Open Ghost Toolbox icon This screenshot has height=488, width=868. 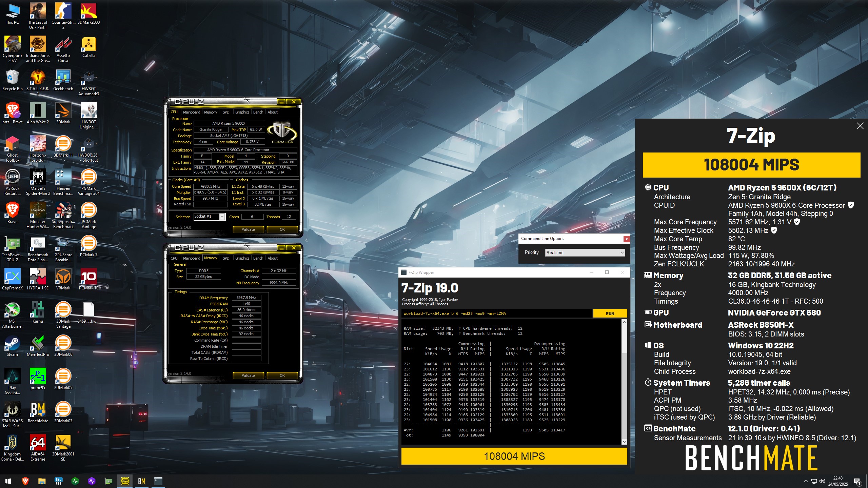pyautogui.click(x=13, y=149)
